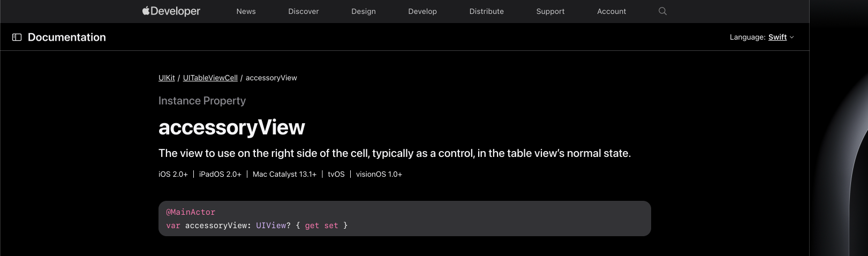
Task: Click the accessoryView breadcrumb text
Action: (271, 78)
